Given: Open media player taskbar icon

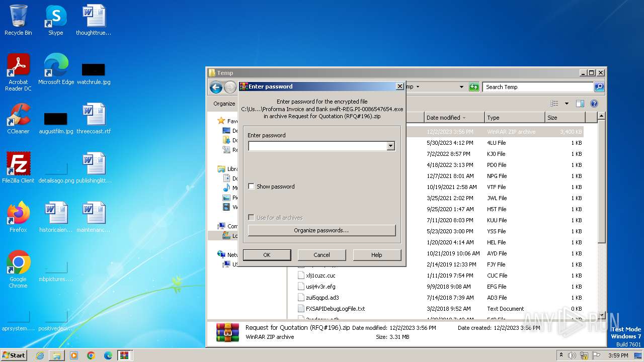Looking at the screenshot, I should [74, 355].
